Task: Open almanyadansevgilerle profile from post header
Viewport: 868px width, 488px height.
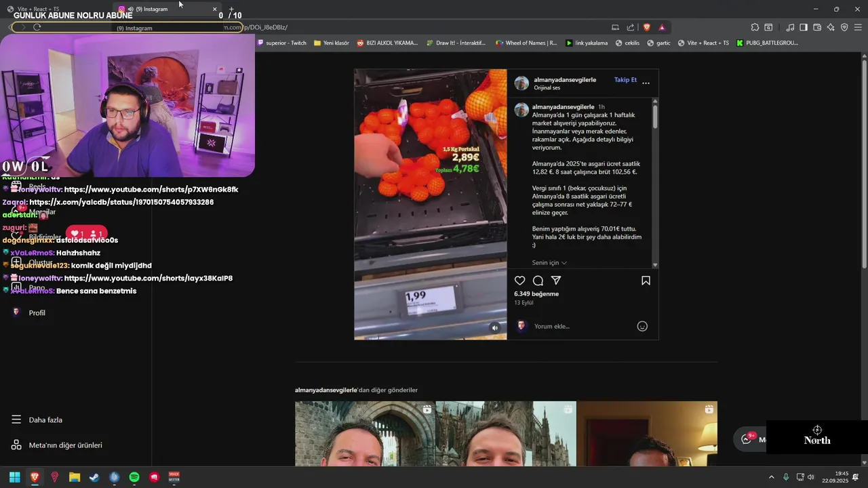Action: point(565,79)
